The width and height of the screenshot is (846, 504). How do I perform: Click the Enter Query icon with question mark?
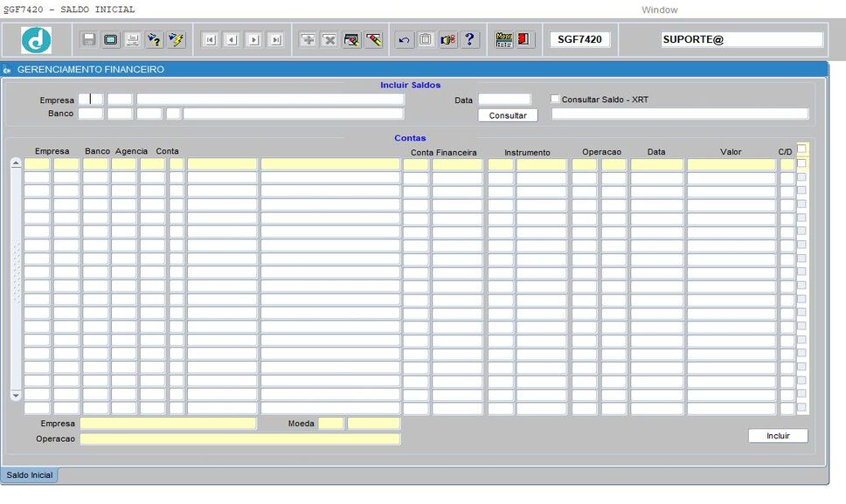pos(154,39)
